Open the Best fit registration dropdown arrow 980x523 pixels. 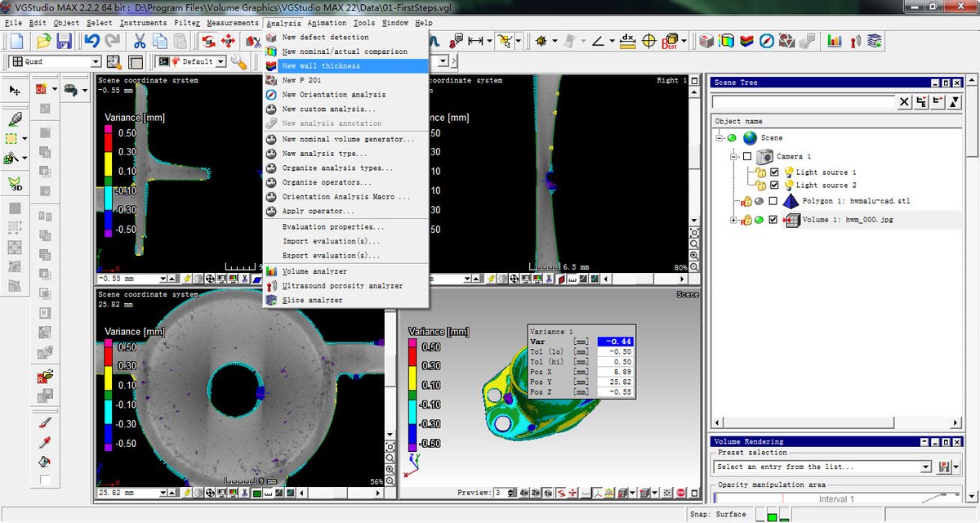pos(685,41)
